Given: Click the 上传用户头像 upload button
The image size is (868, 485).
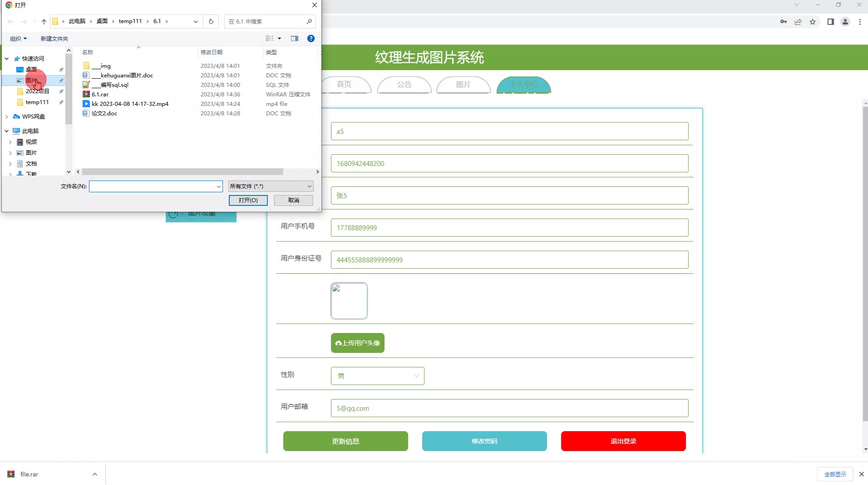Looking at the screenshot, I should point(358,343).
